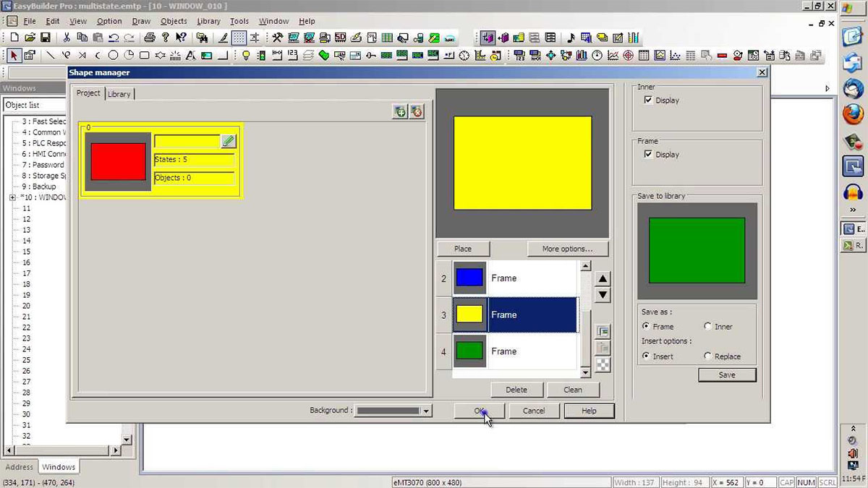The image size is (868, 488).
Task: Select the Rectangle drawing tool
Action: [145, 55]
